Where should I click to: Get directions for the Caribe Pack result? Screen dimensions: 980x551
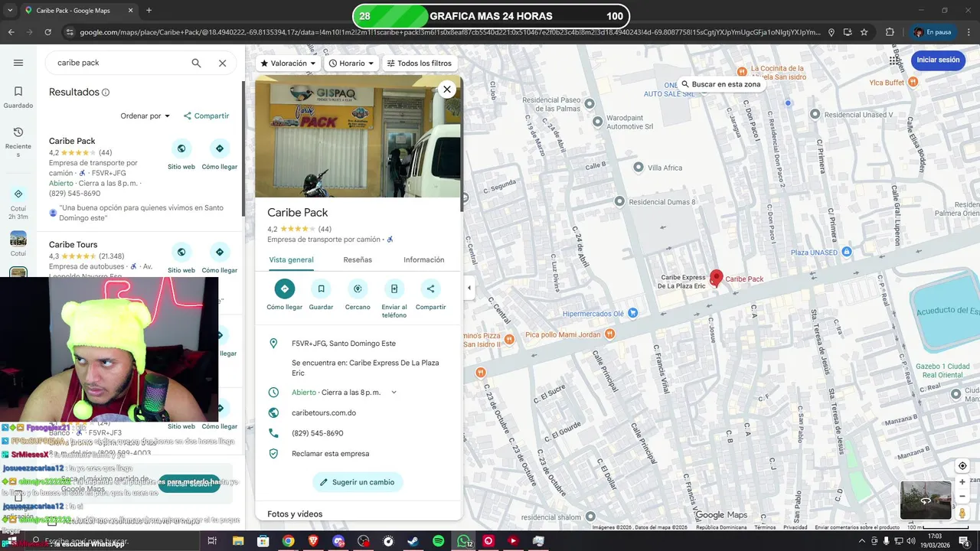[x=220, y=155]
